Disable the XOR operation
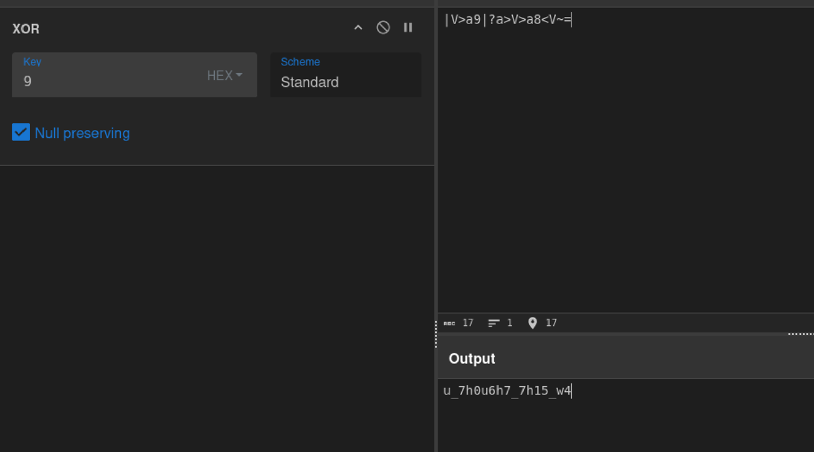This screenshot has height=452, width=814. (x=383, y=28)
